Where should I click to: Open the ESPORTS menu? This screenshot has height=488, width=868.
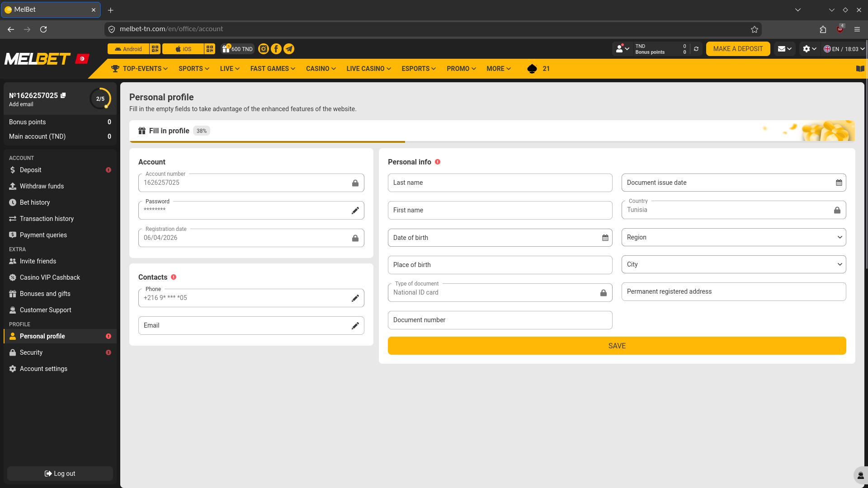tap(419, 69)
